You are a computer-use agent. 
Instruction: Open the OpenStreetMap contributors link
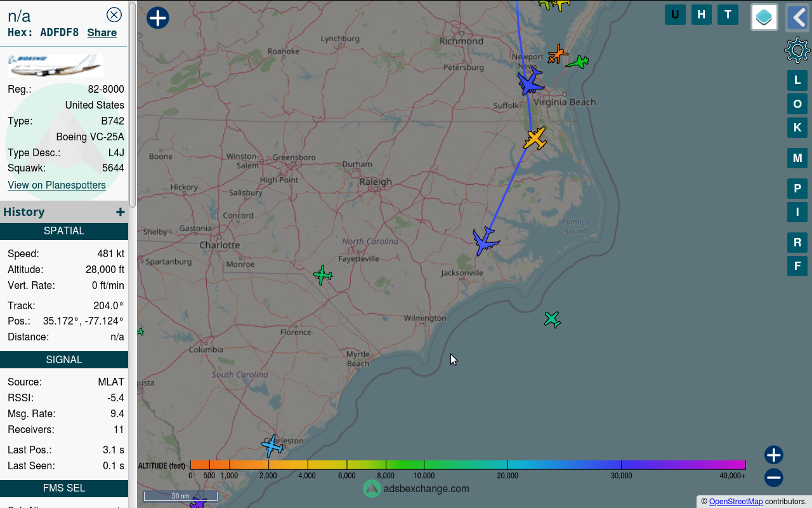tap(736, 502)
